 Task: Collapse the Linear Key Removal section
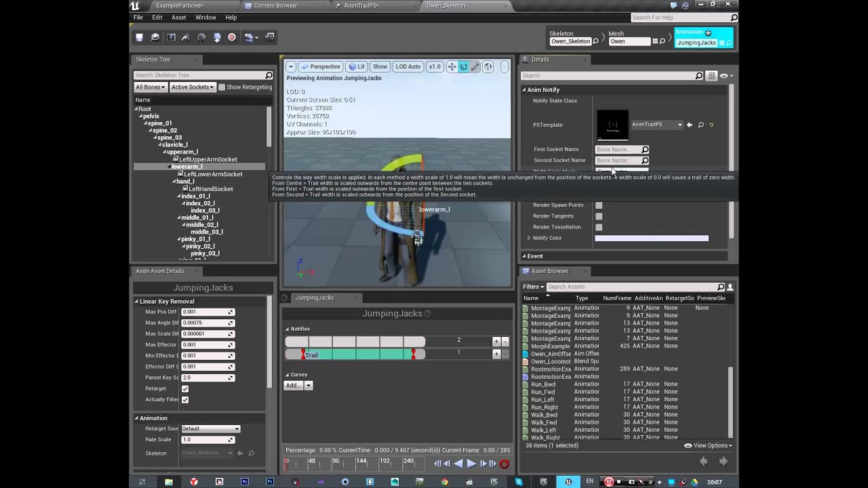[x=136, y=302]
